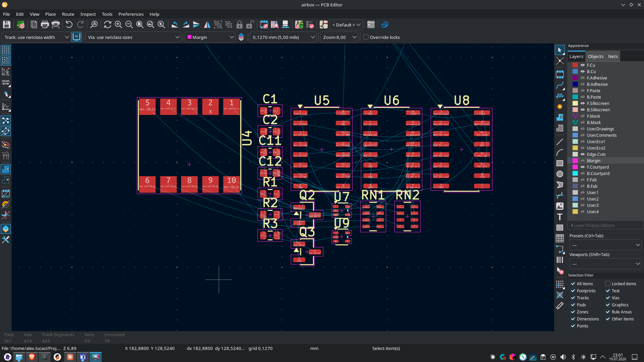644x362 pixels.
Task: Click the taskbar clock showing 23:01
Action: [x=618, y=357]
